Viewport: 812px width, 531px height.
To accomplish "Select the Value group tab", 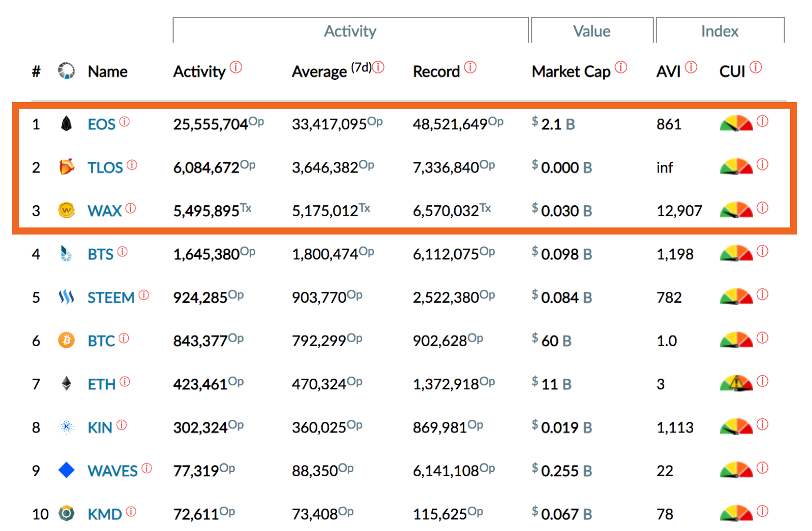I will pos(592,30).
